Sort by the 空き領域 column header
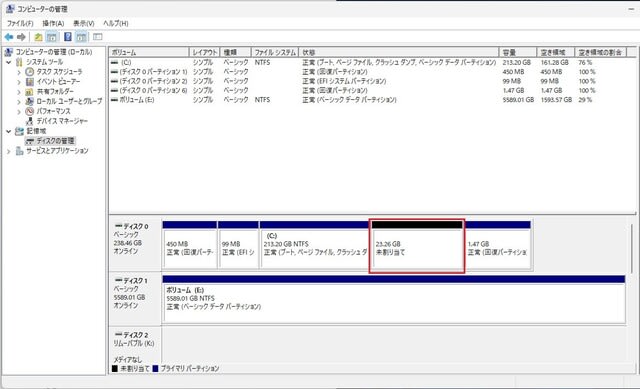Viewport: 640px width, 389px height. [x=556, y=52]
